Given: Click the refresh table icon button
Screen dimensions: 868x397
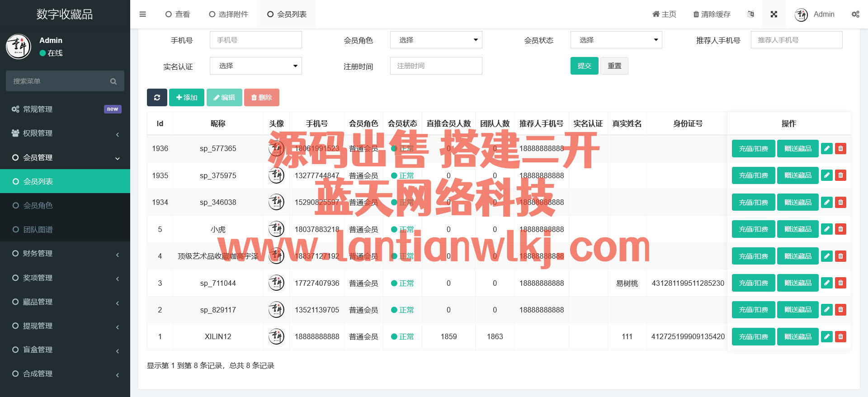Looking at the screenshot, I should (x=157, y=98).
